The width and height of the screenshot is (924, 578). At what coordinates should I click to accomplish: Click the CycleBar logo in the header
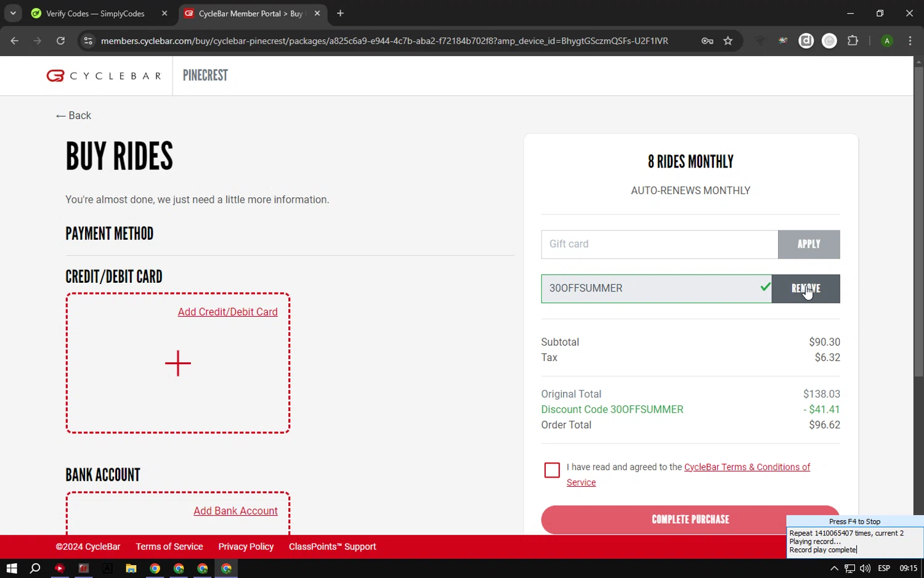tap(104, 76)
